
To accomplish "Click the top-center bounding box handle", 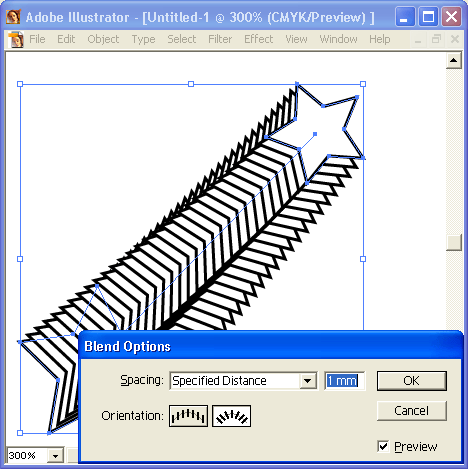I will 191,84.
